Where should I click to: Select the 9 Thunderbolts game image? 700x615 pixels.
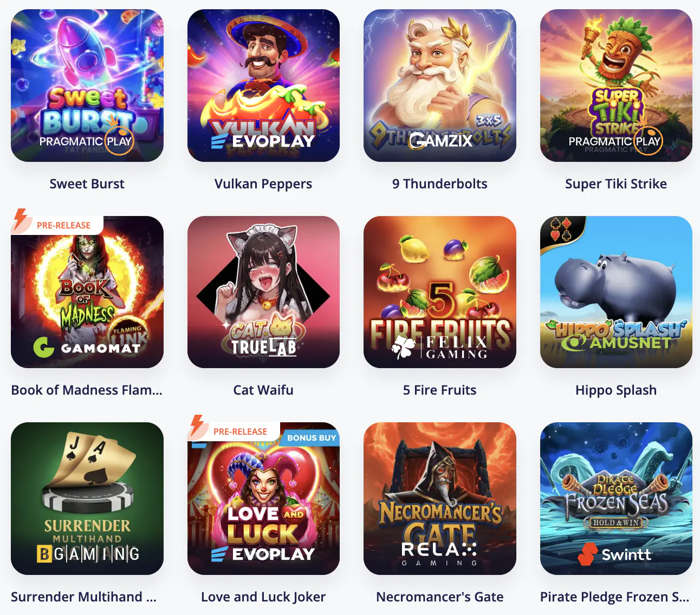tap(440, 86)
